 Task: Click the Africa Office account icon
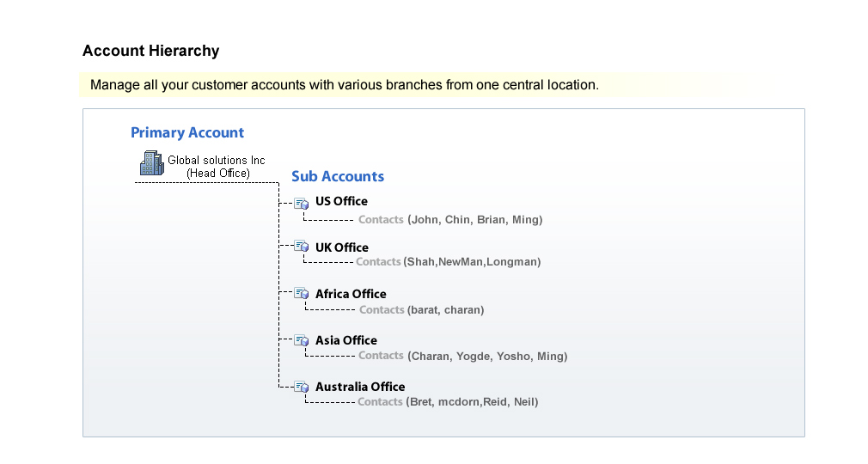[301, 293]
